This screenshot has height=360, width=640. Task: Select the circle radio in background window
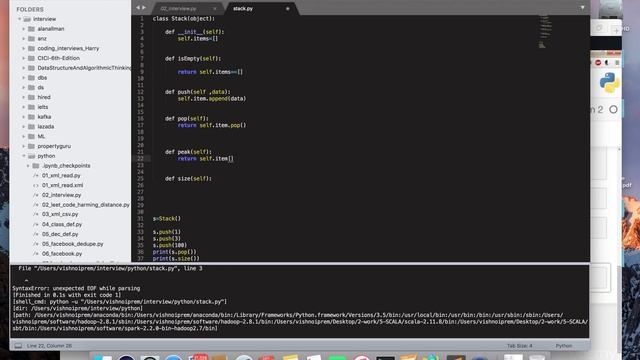[x=613, y=109]
